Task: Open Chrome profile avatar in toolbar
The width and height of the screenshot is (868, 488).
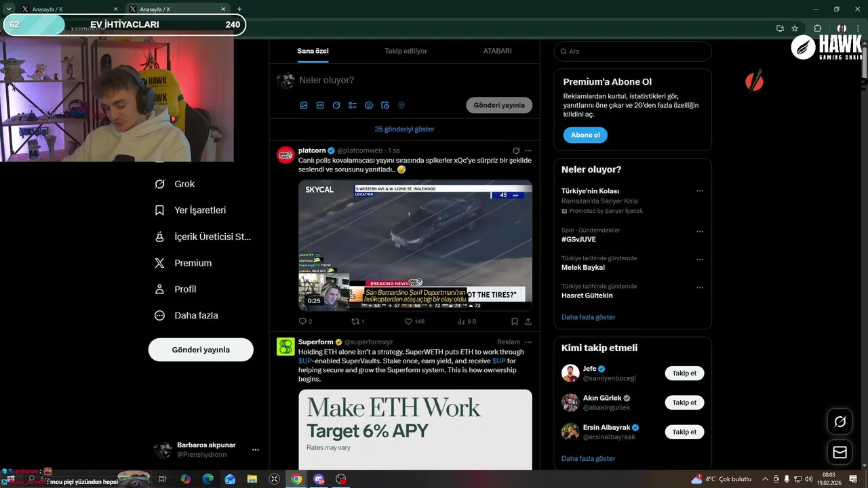Action: click(842, 28)
